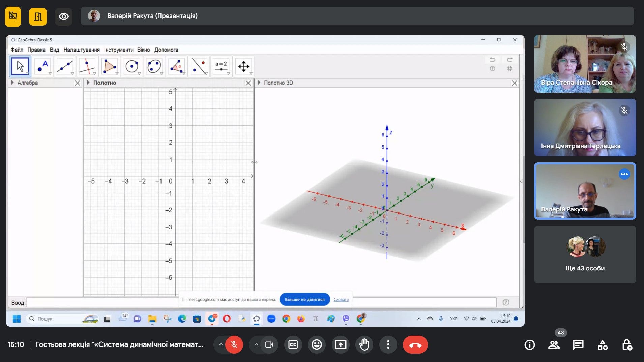
Task: Click the input bar help icon
Action: pyautogui.click(x=506, y=302)
